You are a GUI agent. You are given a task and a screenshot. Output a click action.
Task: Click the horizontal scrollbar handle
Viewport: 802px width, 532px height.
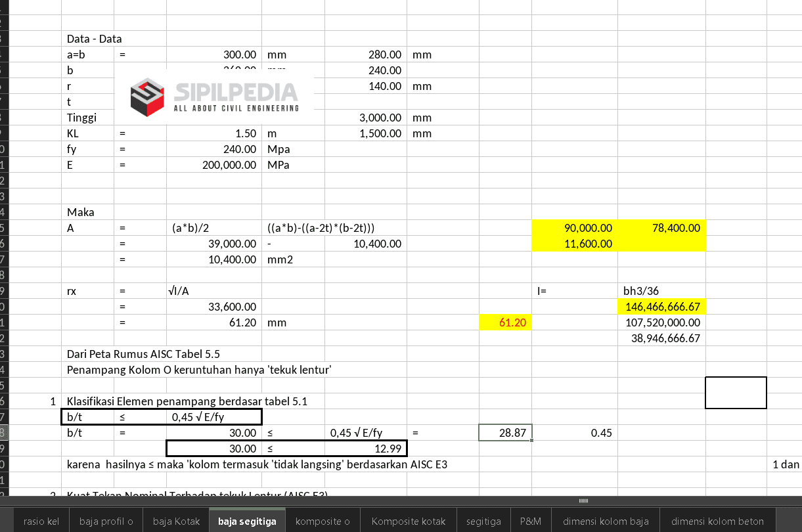(583, 500)
